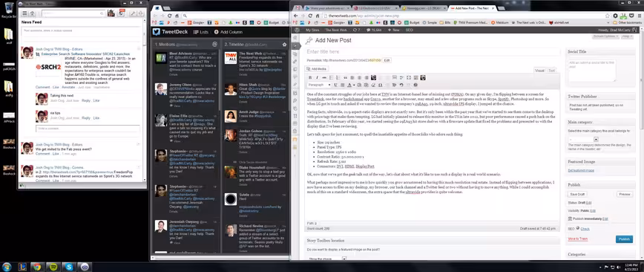The image size is (644, 272).
Task: Open the New menu in WordPress admin bar
Action: [393, 30]
